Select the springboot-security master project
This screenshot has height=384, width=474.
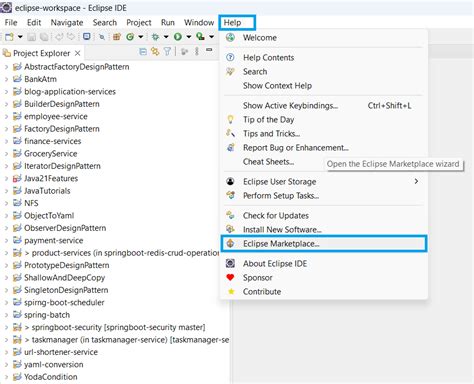click(x=115, y=327)
